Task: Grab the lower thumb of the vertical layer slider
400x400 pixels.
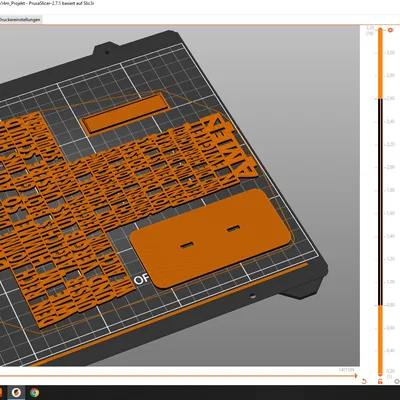Action: pos(380,375)
